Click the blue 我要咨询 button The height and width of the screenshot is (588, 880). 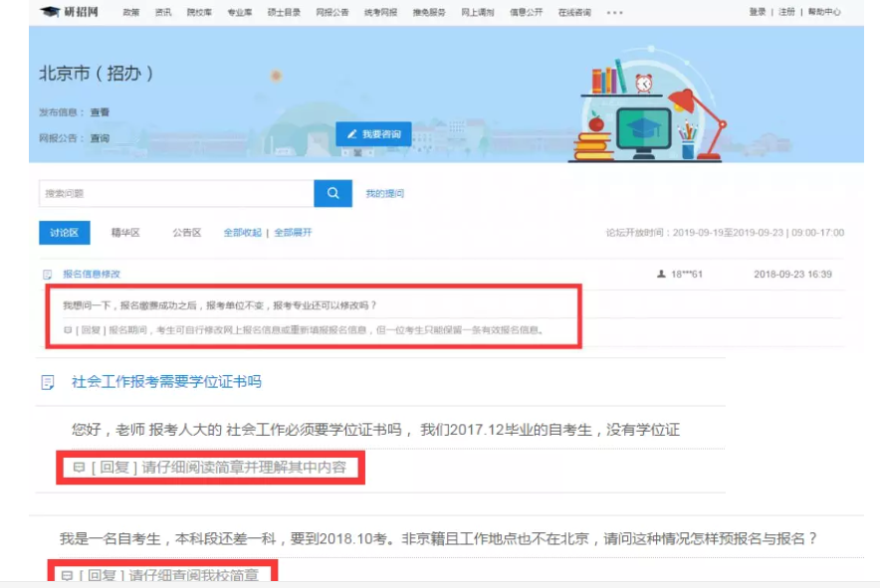click(x=372, y=133)
